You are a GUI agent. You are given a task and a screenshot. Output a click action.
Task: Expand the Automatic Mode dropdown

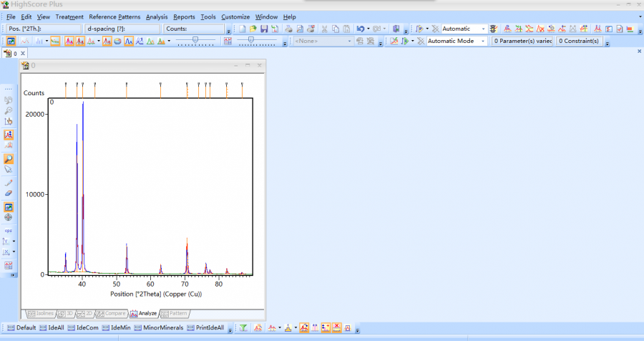point(484,41)
